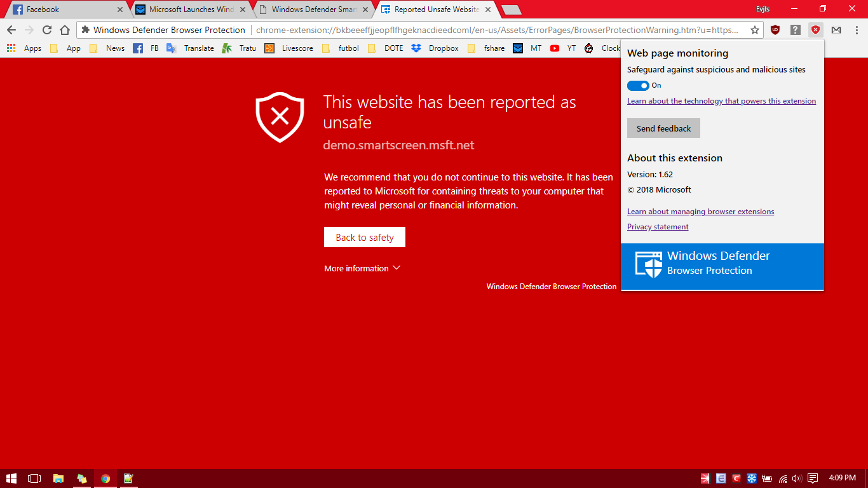This screenshot has width=868, height=488.
Task: Close the Reported Unsafe Website tab
Action: point(487,10)
